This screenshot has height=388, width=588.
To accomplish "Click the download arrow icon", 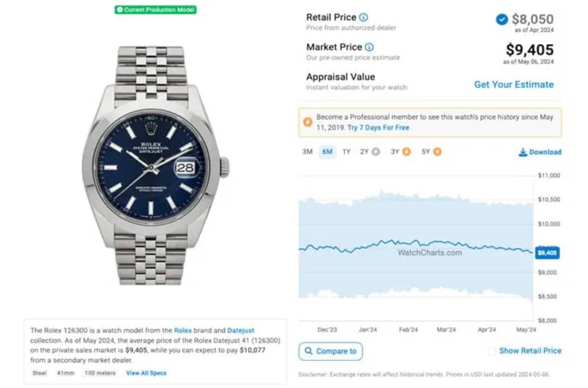I will click(523, 152).
